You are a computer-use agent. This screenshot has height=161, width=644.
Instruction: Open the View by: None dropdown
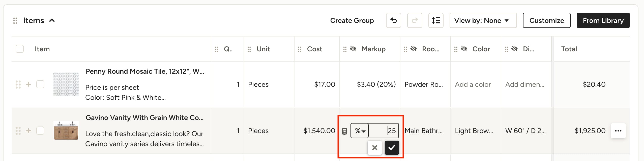coord(483,20)
